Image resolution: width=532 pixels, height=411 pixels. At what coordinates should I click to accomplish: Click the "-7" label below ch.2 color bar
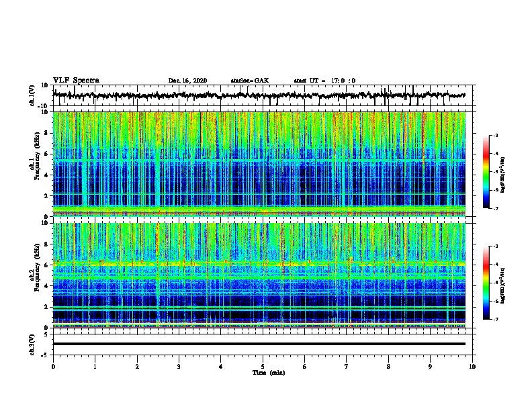(495, 319)
